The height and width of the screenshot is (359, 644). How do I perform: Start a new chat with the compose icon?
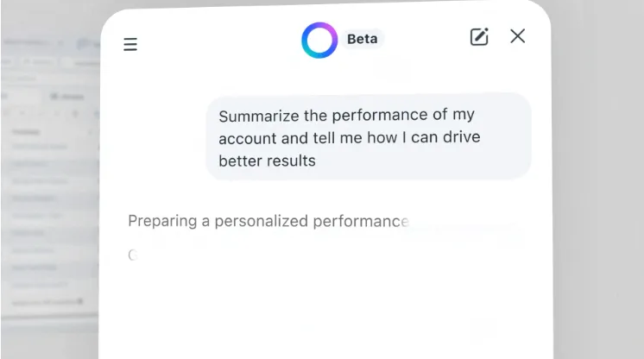point(479,36)
